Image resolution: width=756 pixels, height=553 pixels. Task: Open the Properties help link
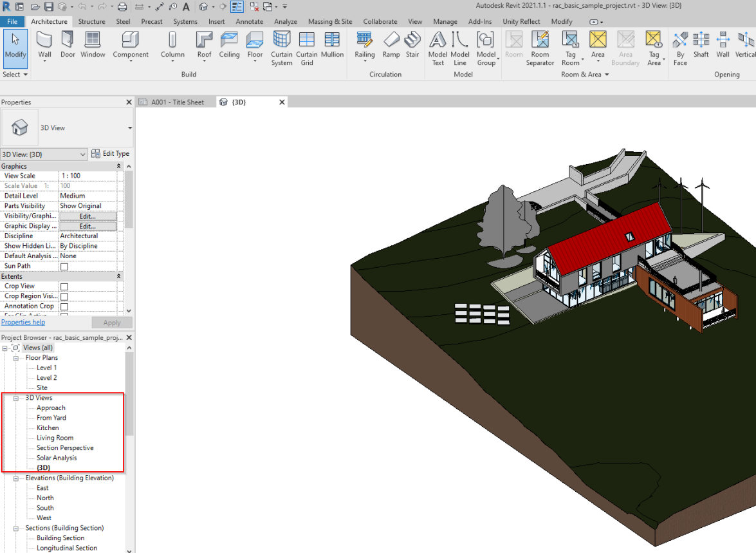coord(23,322)
